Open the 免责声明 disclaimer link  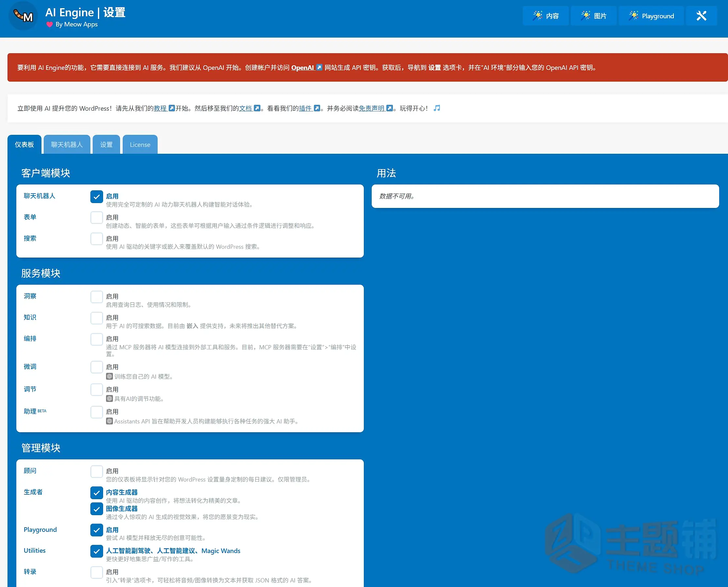point(372,108)
